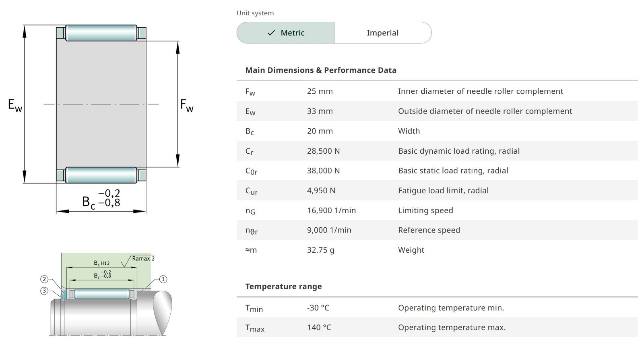The height and width of the screenshot is (346, 644).
Task: Click callout number 1 in mounting diagram
Action: [163, 279]
